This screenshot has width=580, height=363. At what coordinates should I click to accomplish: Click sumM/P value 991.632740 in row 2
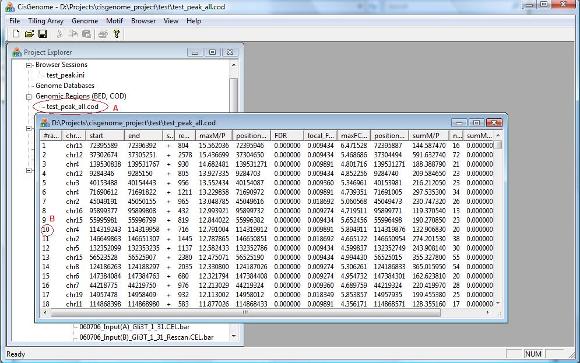click(428, 155)
